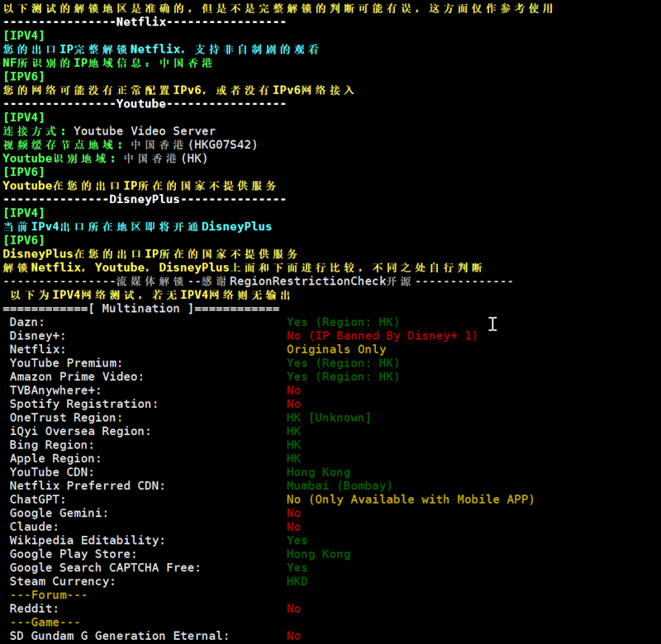The height and width of the screenshot is (644, 661).
Task: Click 'Youtube Video Server' connection text
Action: [x=145, y=131]
